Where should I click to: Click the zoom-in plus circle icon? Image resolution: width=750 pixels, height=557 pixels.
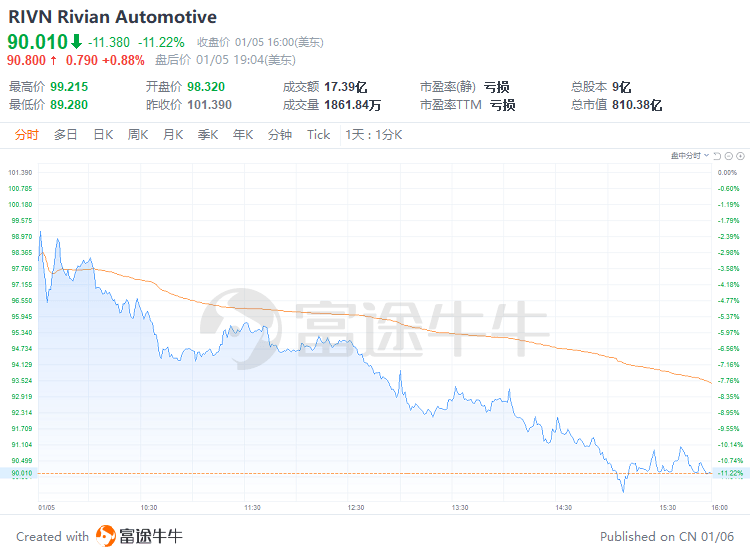[740, 156]
